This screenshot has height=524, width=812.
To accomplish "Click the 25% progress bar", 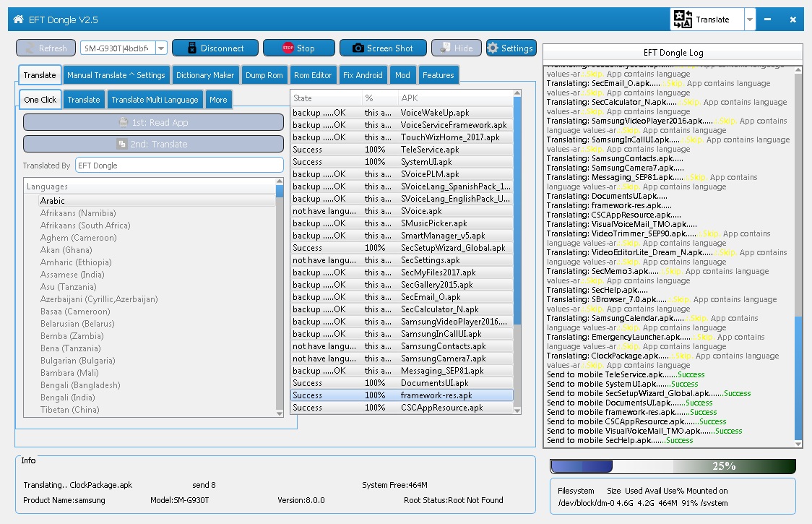I will coord(673,466).
